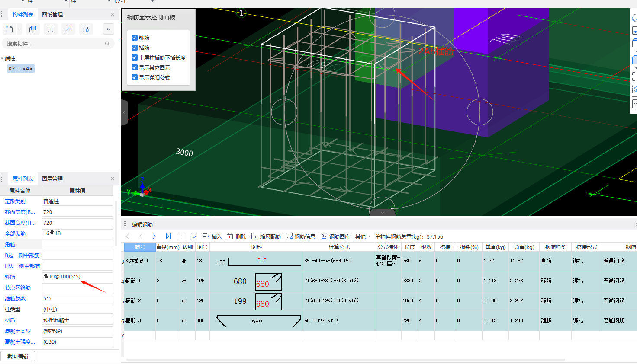Click the wireframe cube view icon
This screenshot has width=637, height=364.
(634, 43)
